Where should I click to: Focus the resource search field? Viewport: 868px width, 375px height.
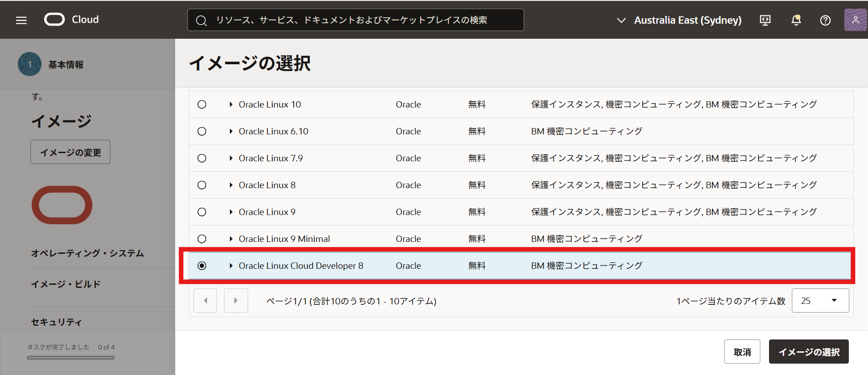pos(355,20)
